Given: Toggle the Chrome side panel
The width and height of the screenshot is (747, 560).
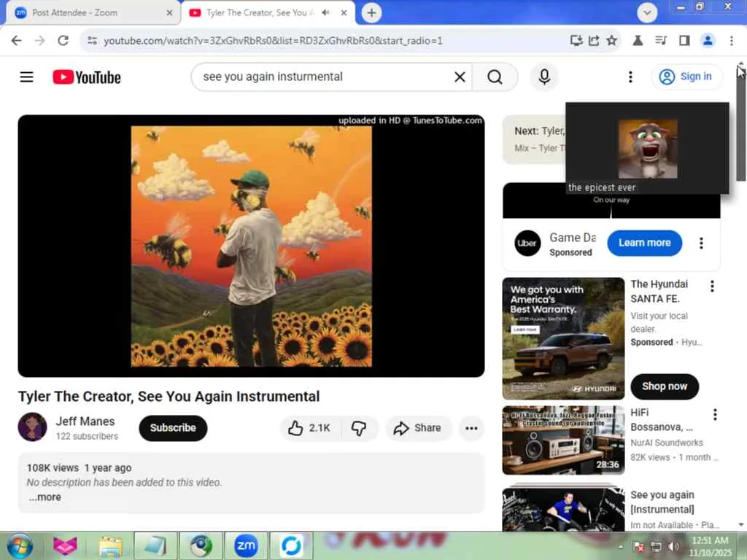Looking at the screenshot, I should [684, 41].
